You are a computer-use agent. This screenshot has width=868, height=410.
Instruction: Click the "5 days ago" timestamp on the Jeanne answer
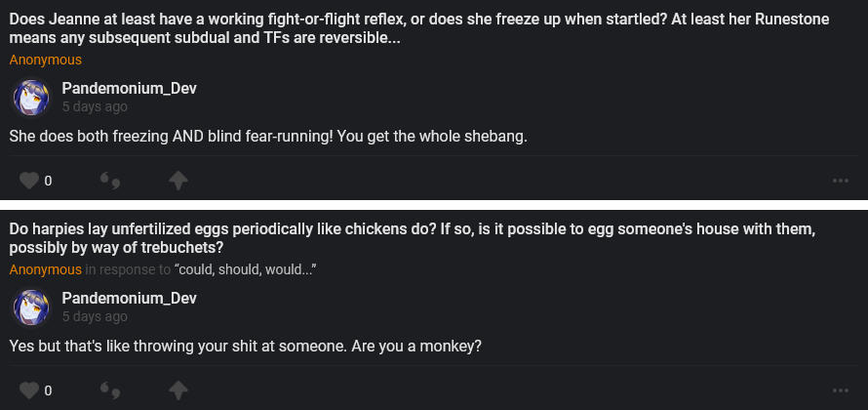(x=95, y=107)
